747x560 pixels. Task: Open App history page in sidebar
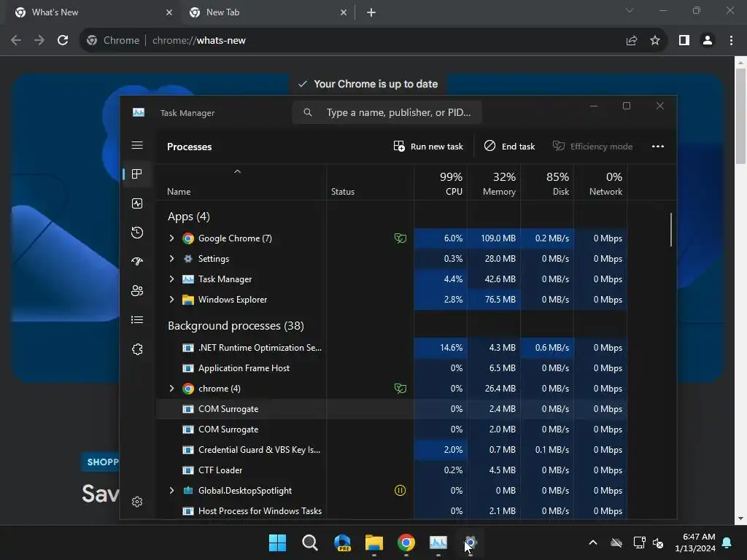click(x=137, y=233)
